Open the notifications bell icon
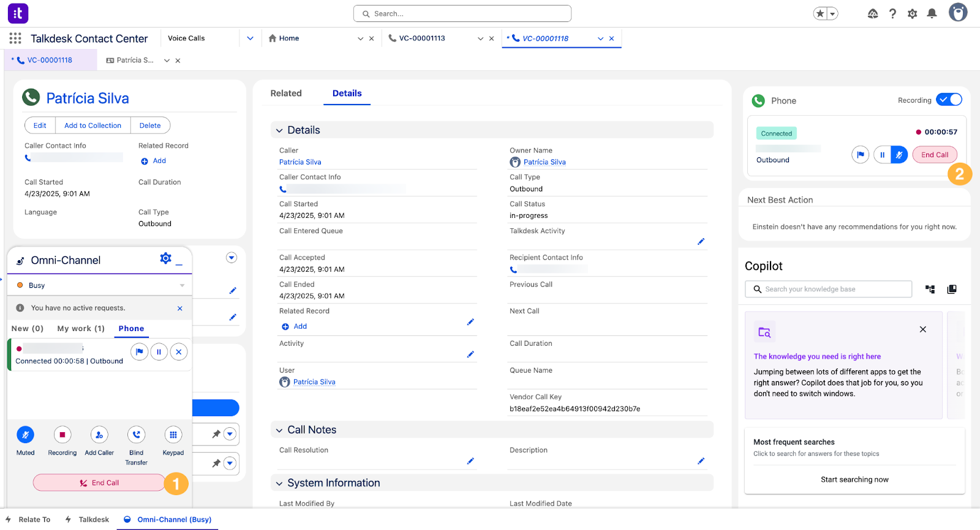 [932, 13]
